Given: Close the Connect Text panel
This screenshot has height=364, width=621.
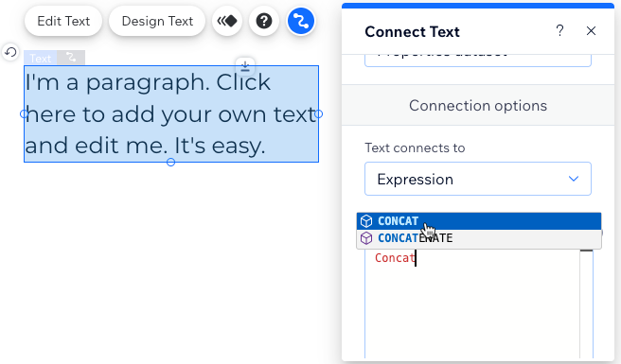Looking at the screenshot, I should coord(591,30).
